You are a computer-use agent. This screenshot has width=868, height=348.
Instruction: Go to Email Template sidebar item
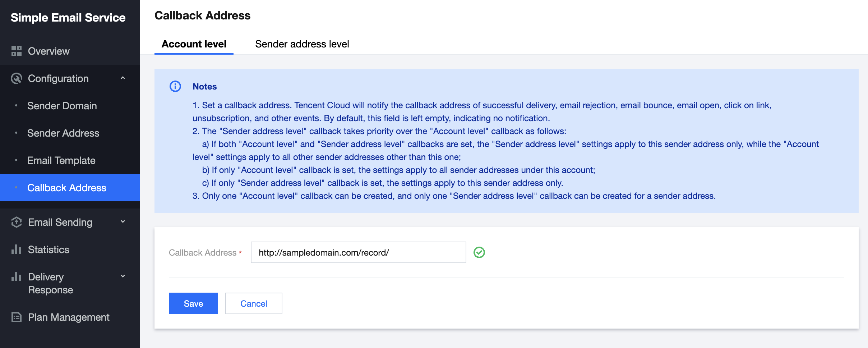tap(61, 160)
